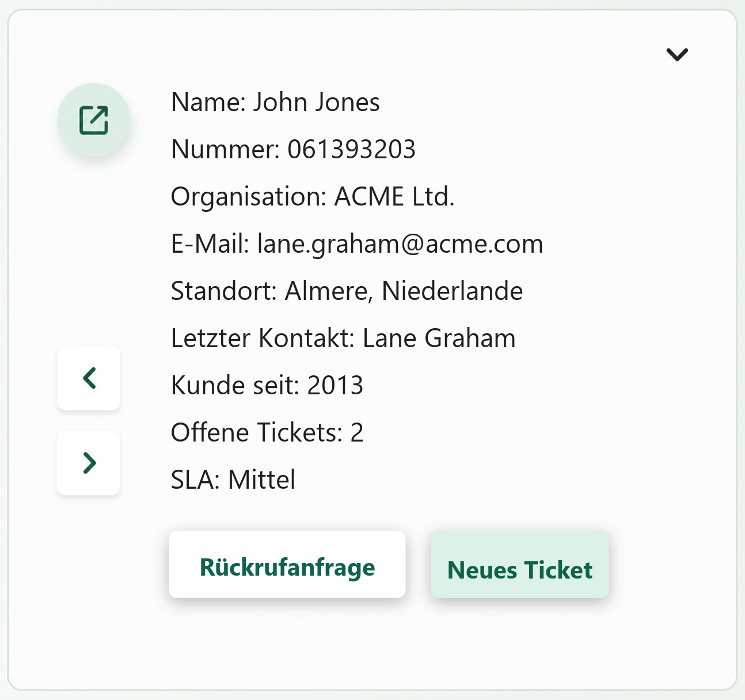Open contact in external window icon
The image size is (745, 700).
pyautogui.click(x=93, y=120)
